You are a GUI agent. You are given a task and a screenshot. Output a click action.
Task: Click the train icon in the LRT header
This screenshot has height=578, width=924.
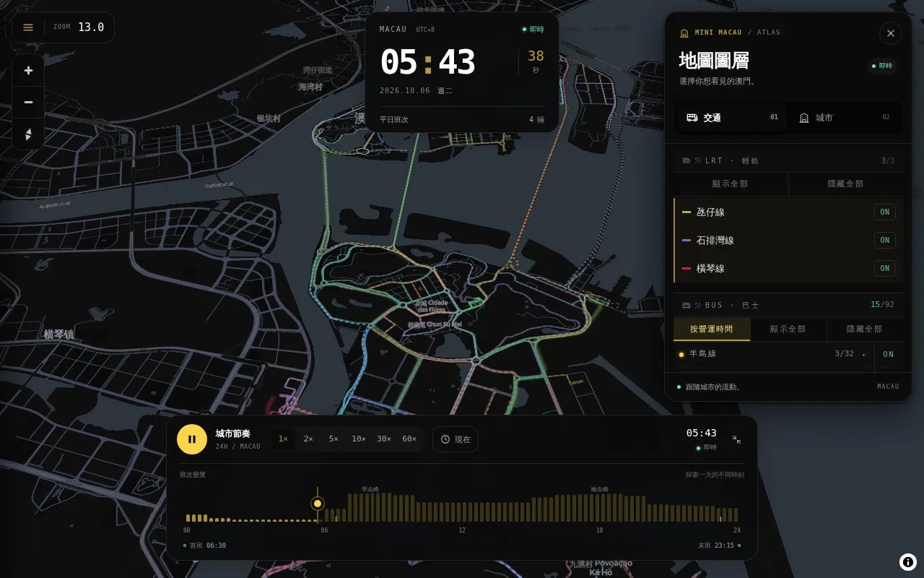(687, 160)
